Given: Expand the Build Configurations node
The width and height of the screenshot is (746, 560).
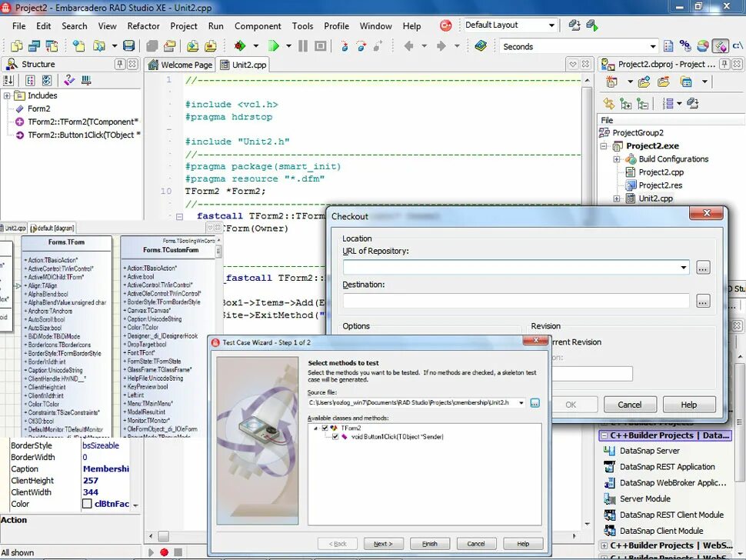Looking at the screenshot, I should coord(617,159).
